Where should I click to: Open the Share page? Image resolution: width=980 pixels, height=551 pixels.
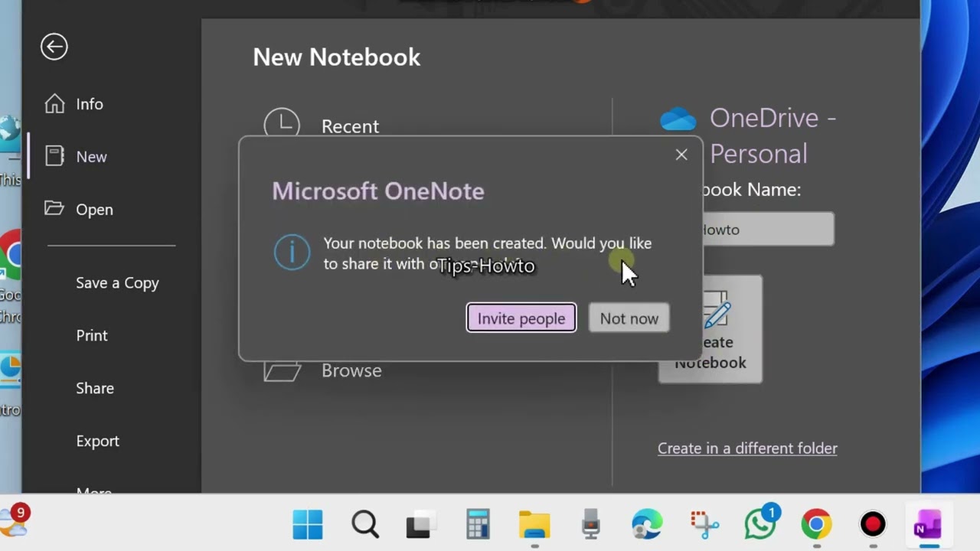coord(95,388)
